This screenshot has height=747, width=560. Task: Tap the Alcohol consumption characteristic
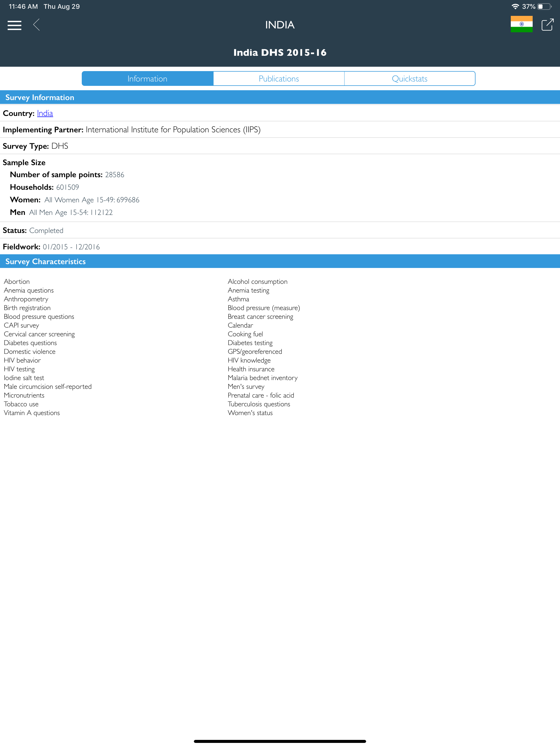tap(257, 281)
